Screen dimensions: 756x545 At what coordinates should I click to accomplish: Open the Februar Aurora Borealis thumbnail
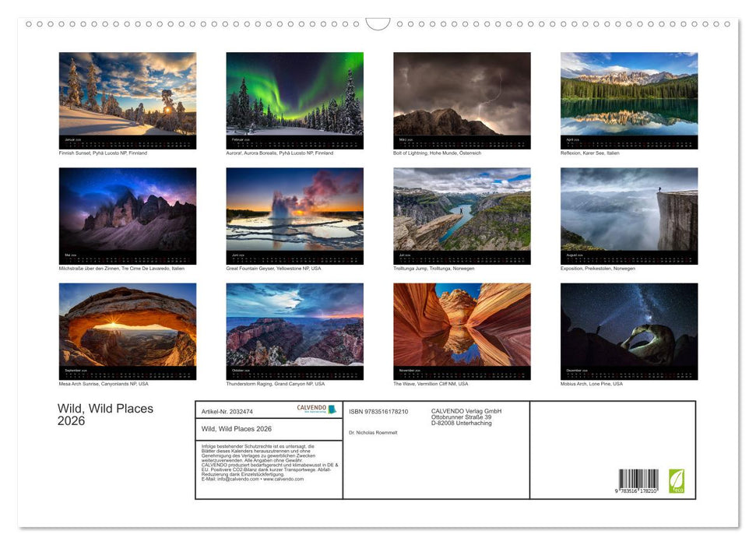[294, 98]
